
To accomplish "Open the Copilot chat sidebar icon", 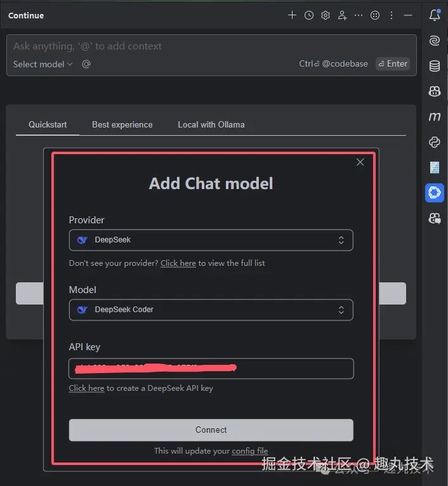I will pos(435,218).
